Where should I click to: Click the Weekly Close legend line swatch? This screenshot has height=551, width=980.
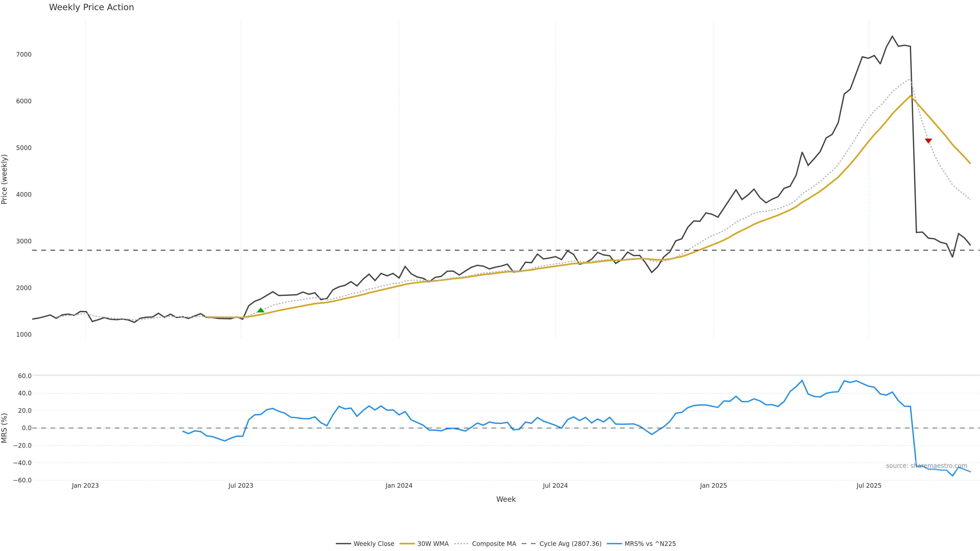click(343, 544)
